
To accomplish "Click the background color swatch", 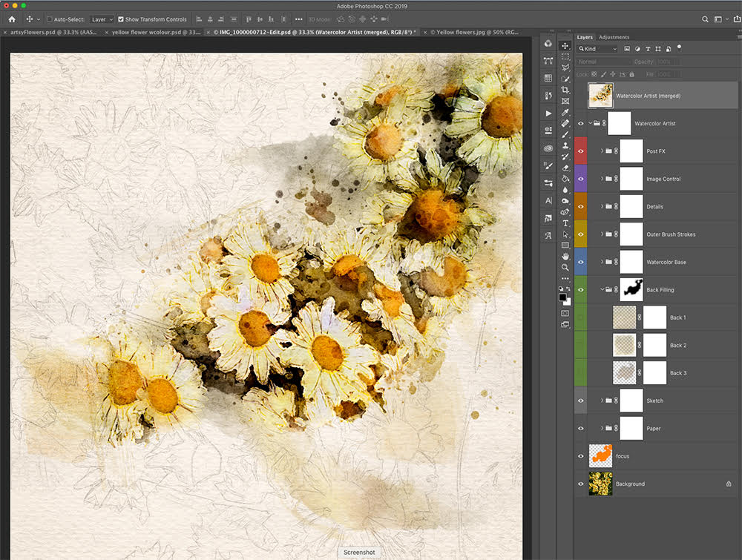I will pyautogui.click(x=568, y=302).
